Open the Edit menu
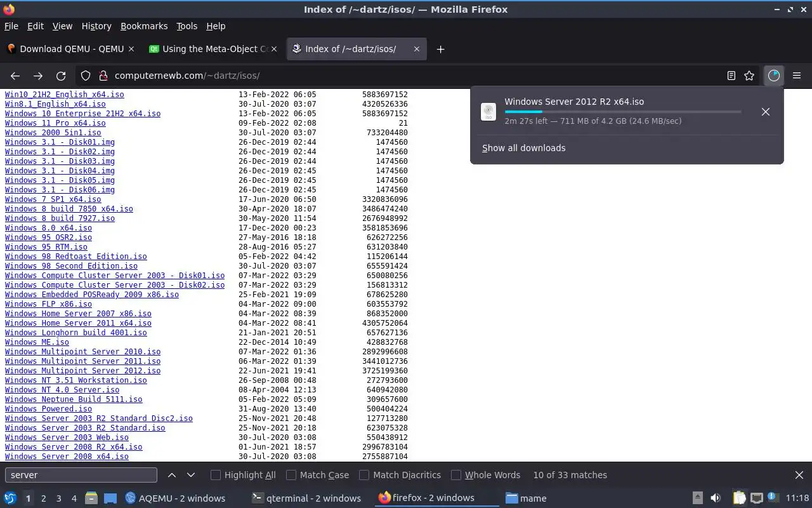The image size is (812, 508). (x=36, y=26)
